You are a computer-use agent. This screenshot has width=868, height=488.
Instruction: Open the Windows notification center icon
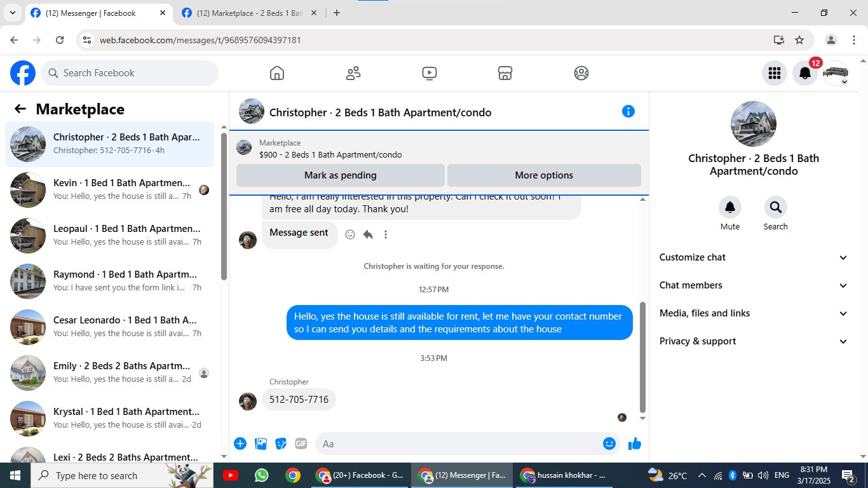tap(849, 475)
